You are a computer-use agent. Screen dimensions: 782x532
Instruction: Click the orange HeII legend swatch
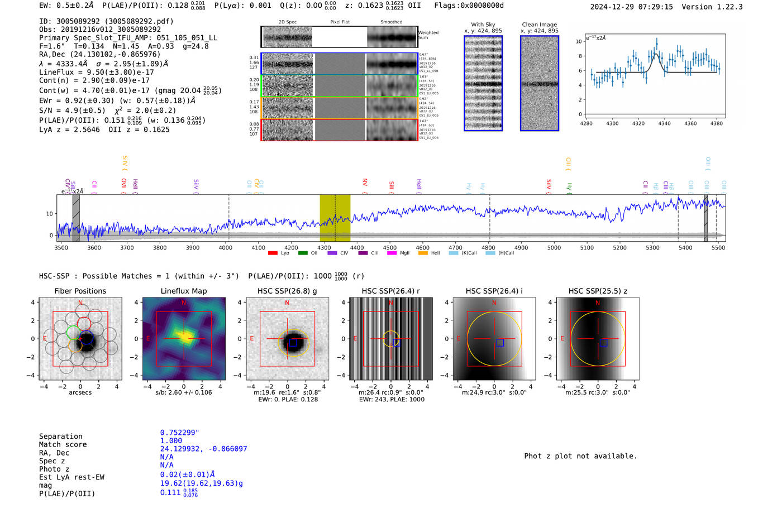[x=423, y=253]
